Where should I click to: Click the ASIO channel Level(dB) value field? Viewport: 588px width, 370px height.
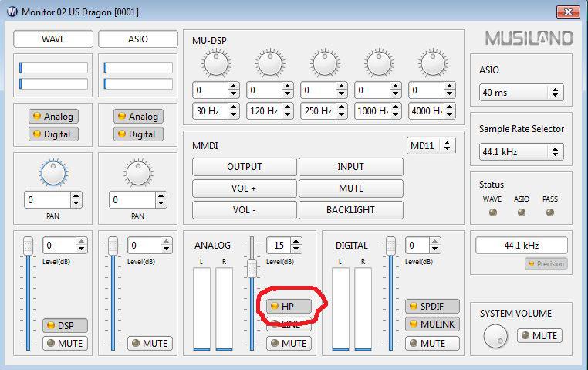144,246
